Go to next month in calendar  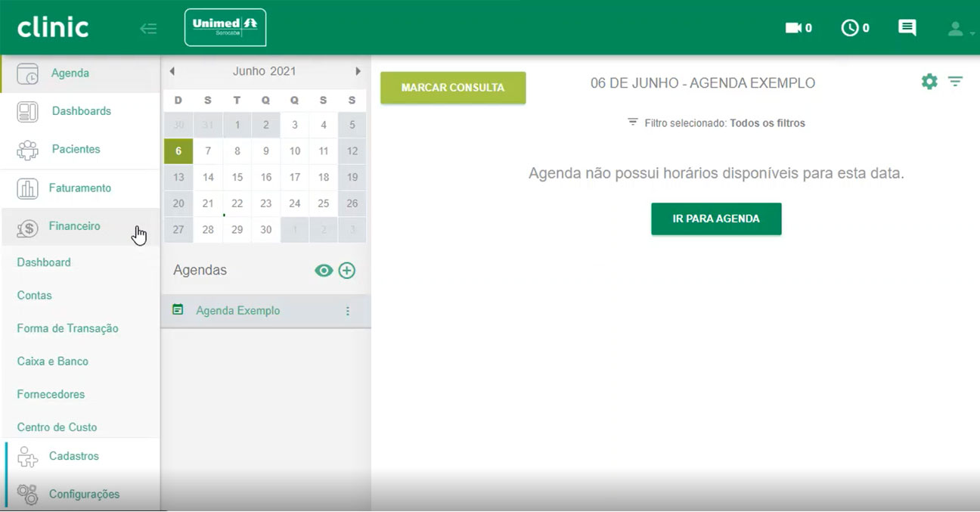pos(358,71)
